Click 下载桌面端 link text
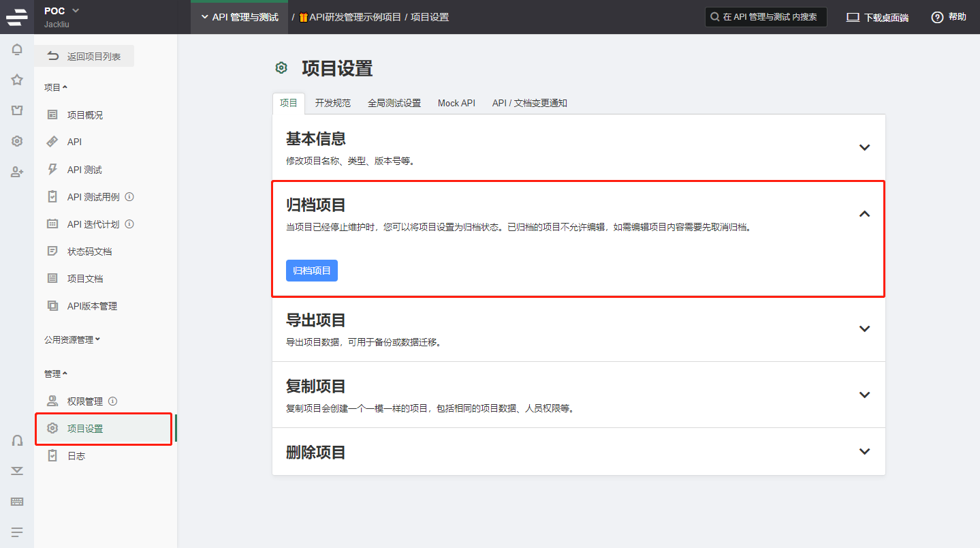 (x=886, y=18)
